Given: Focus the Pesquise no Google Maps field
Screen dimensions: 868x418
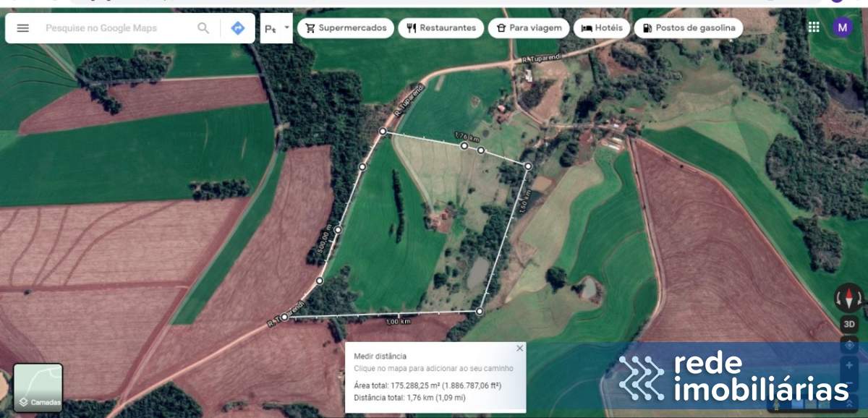Looking at the screenshot, I should click(x=116, y=28).
